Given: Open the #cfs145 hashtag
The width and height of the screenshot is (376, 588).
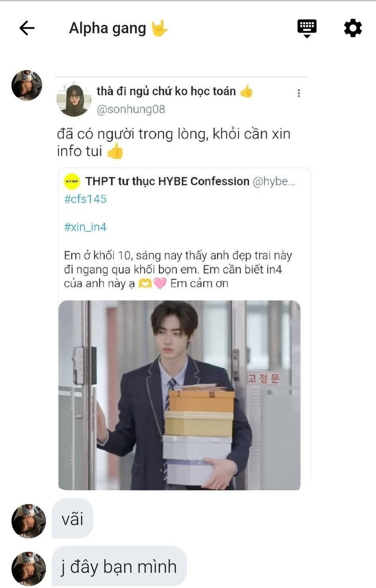Looking at the screenshot, I should [86, 199].
